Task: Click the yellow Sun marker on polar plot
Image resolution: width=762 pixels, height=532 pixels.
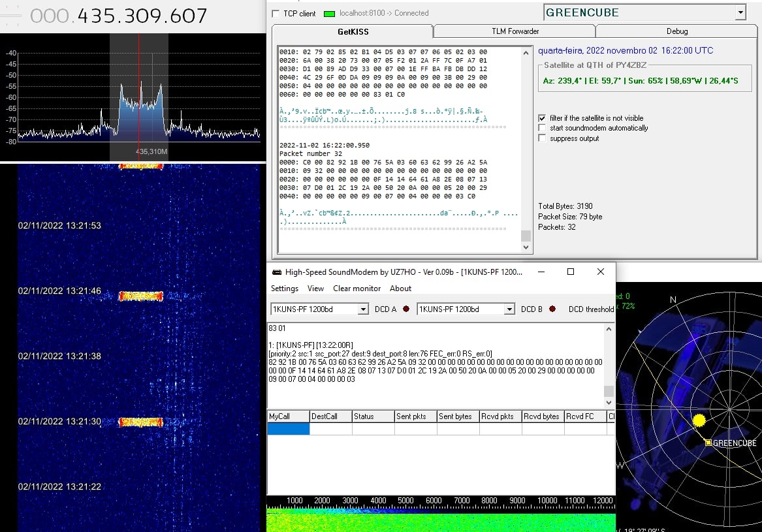Action: click(x=699, y=420)
